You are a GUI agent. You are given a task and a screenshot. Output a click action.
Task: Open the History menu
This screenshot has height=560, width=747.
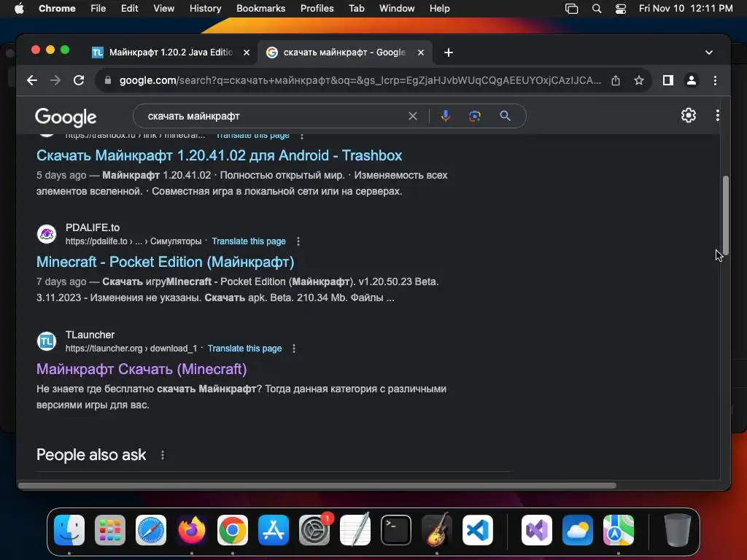point(205,9)
